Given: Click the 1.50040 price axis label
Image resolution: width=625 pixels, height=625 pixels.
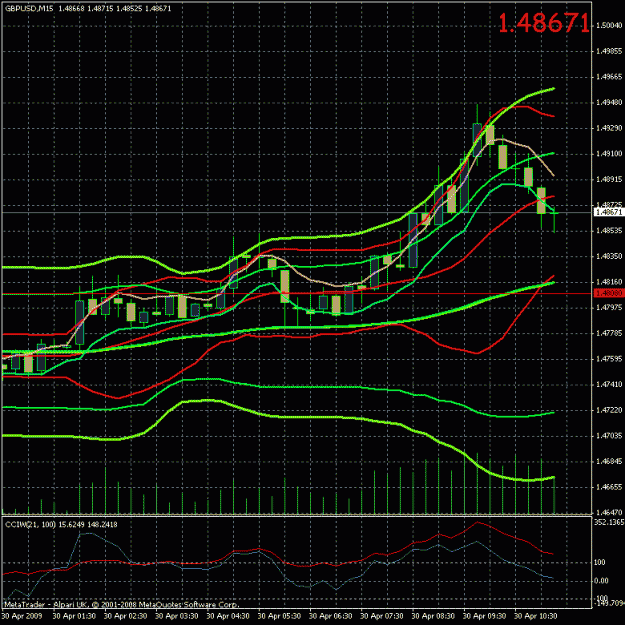Looking at the screenshot, I should click(609, 26).
